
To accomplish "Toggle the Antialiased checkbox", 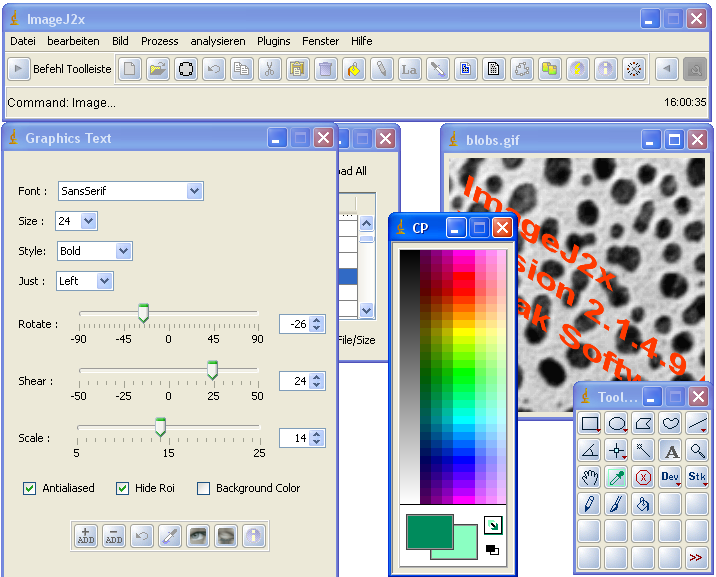I will coord(30,488).
